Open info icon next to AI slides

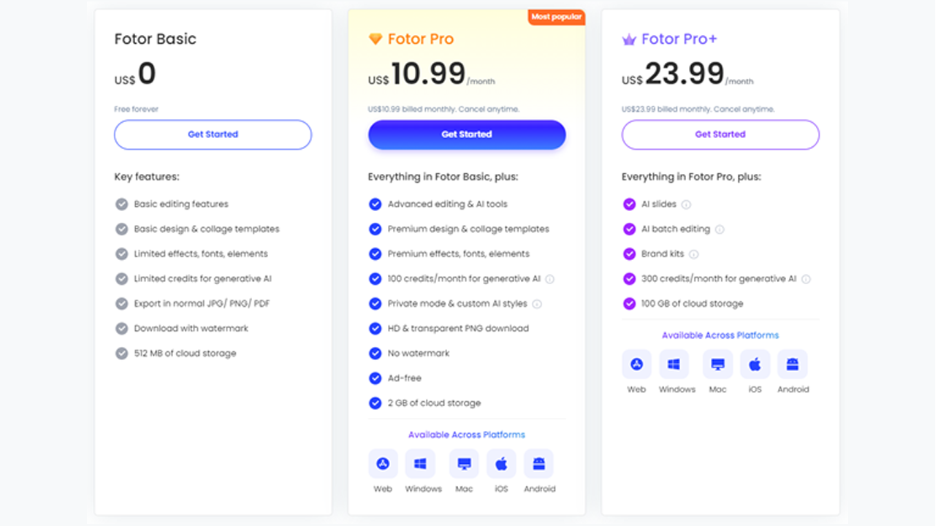coord(686,205)
